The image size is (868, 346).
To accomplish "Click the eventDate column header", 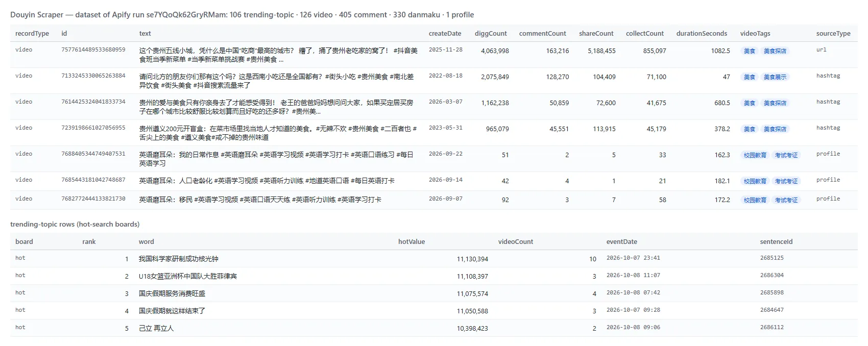I will 621,242.
